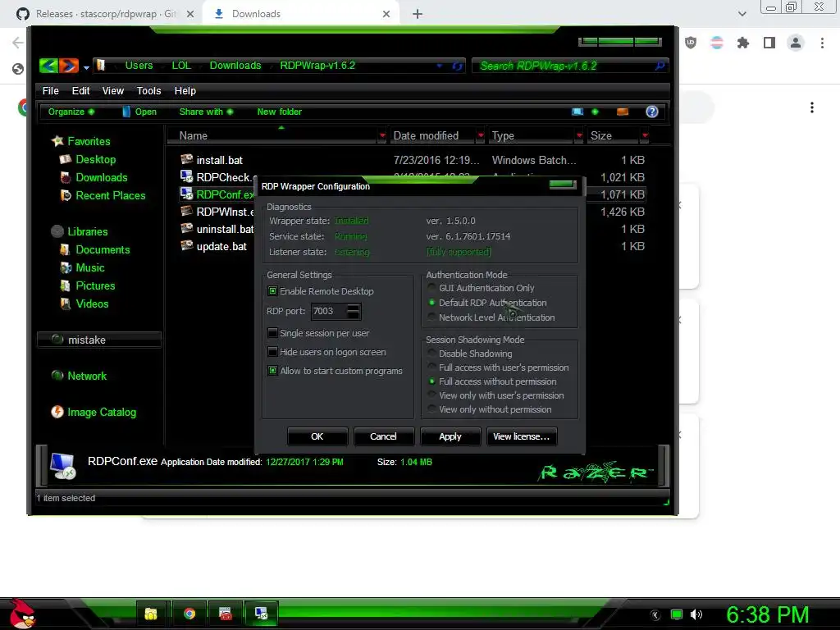Open a new Chrome tab
Screen dimensions: 840x630
coord(418,14)
